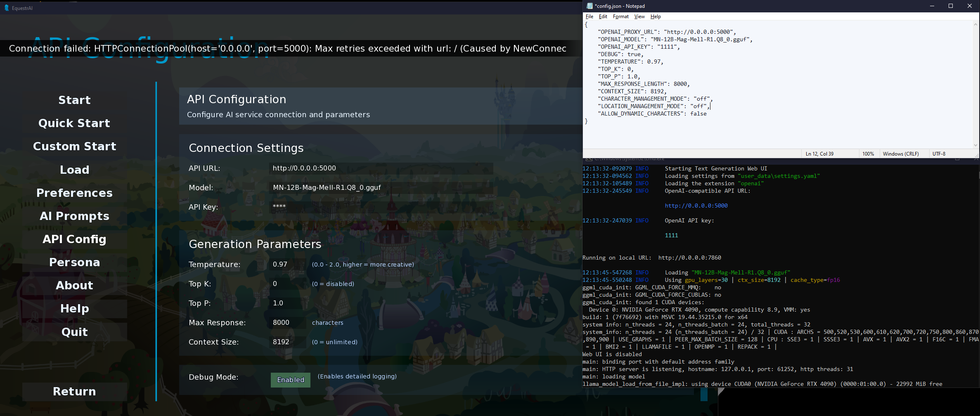Close the config.json Notepad window
The width and height of the screenshot is (980, 416).
pos(970,6)
